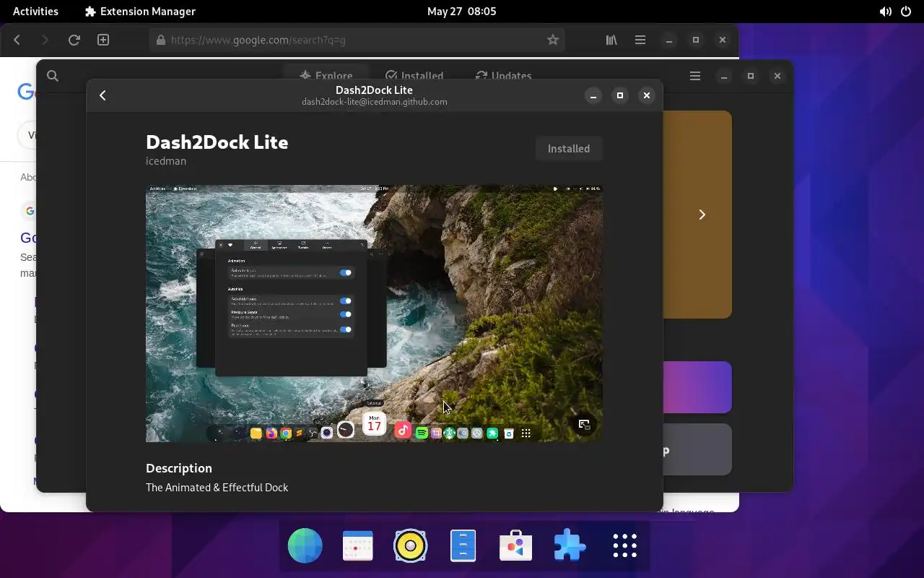Open the power menu icon
This screenshot has width=924, height=578.
[x=906, y=11]
